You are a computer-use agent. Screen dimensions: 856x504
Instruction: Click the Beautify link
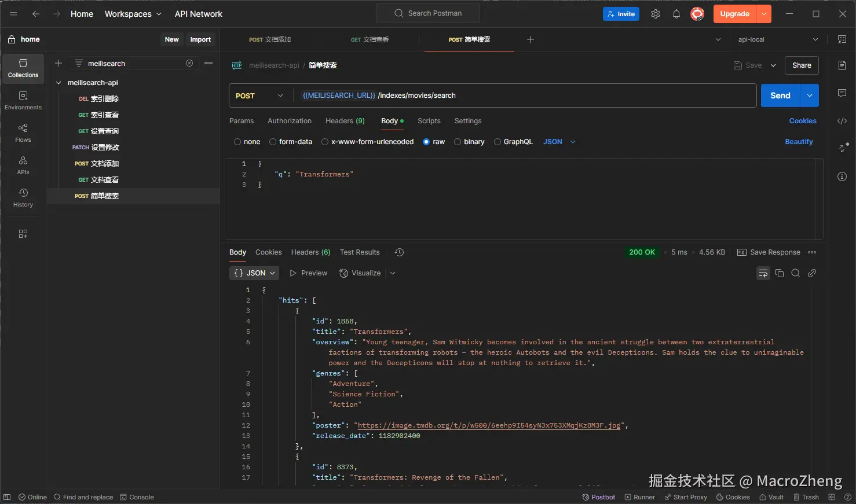click(x=799, y=142)
